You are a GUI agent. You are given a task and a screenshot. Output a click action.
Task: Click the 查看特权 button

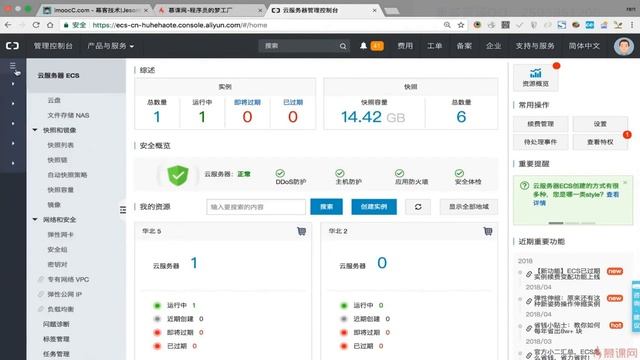tap(600, 142)
